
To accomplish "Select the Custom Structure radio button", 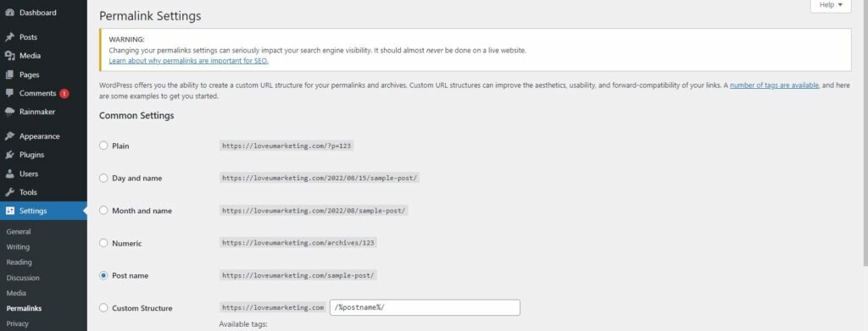I will 103,308.
